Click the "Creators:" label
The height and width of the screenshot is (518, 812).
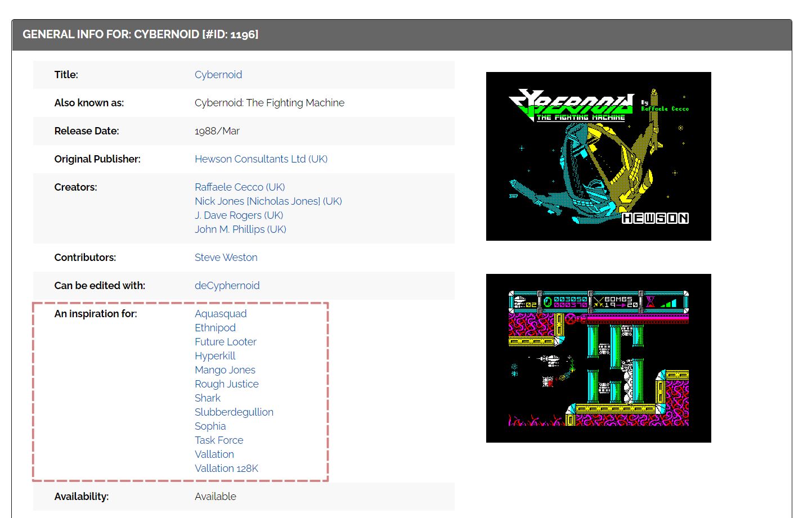click(75, 187)
